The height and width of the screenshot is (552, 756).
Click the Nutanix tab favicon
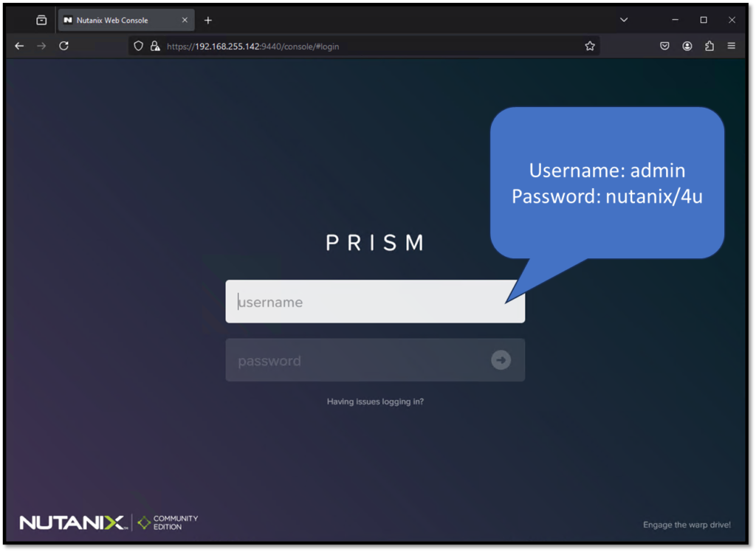click(68, 20)
